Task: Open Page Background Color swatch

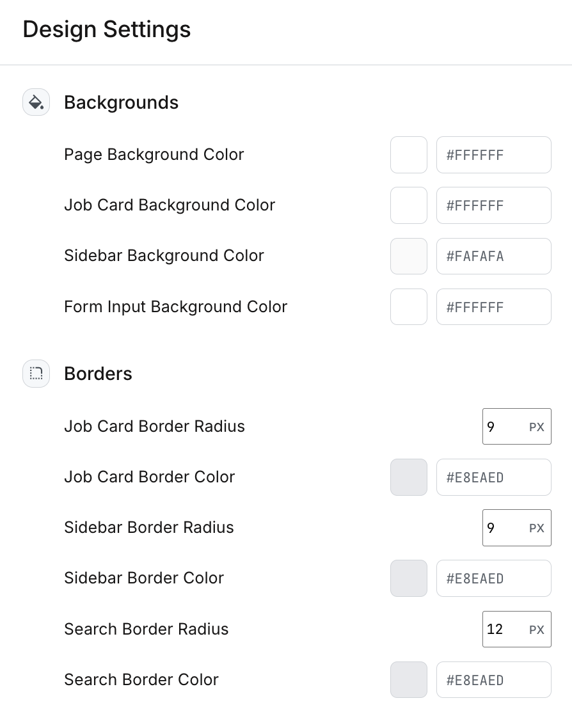Action: (x=409, y=155)
